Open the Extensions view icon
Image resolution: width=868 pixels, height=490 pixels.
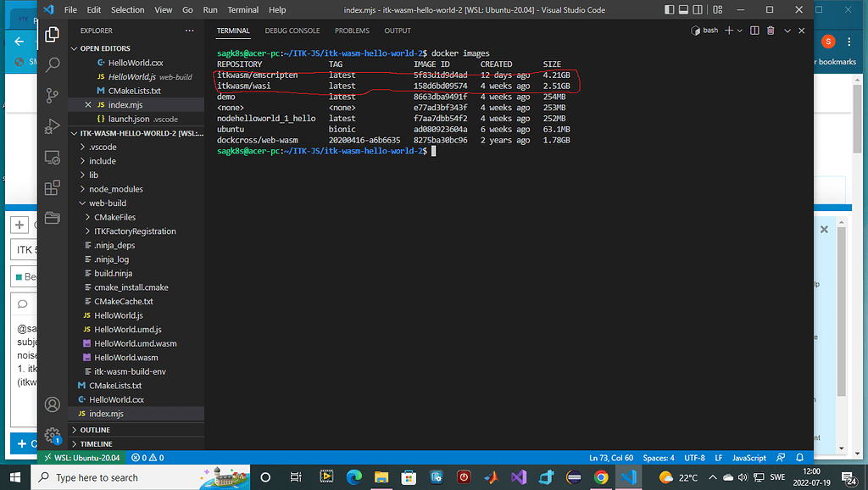(52, 187)
